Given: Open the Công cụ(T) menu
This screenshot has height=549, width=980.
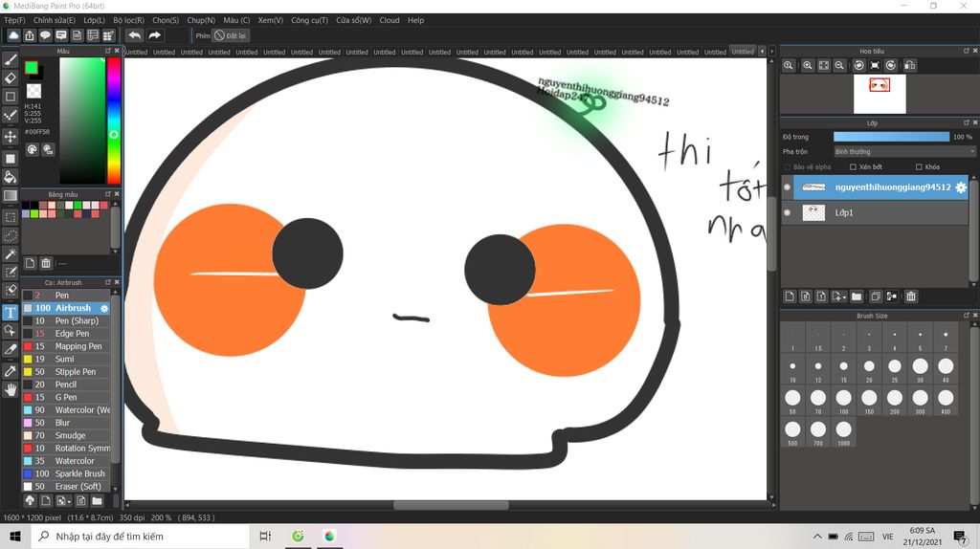Looking at the screenshot, I should tap(309, 20).
